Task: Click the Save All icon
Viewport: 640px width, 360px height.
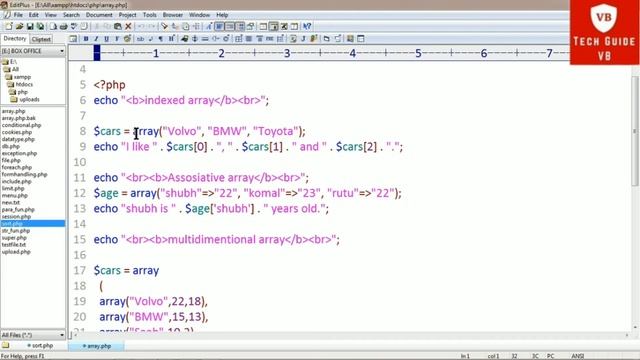Action: pos(40,27)
